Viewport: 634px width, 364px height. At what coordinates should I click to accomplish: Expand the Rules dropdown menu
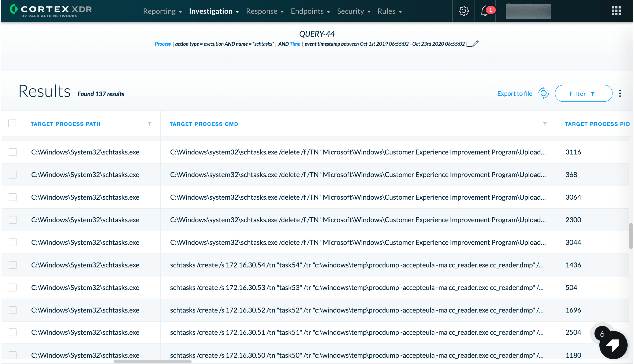(x=389, y=11)
